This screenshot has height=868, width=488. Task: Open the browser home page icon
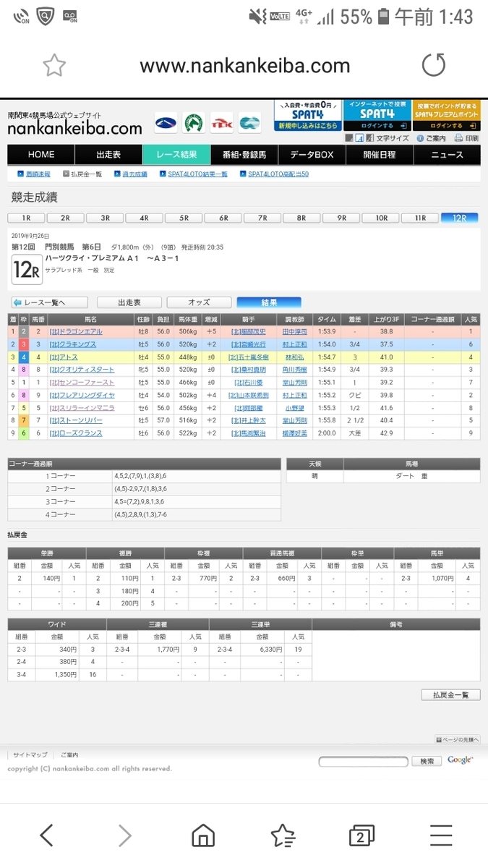pos(203,835)
